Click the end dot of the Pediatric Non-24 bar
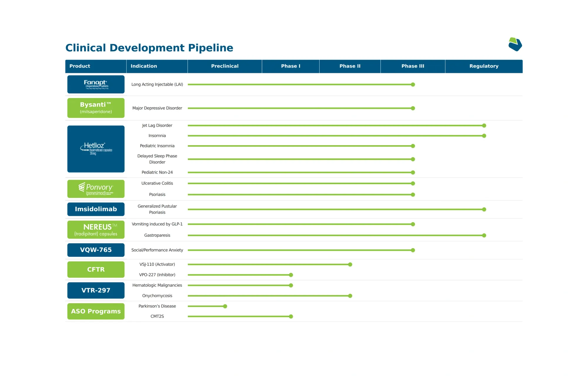The image size is (588, 380). [413, 172]
